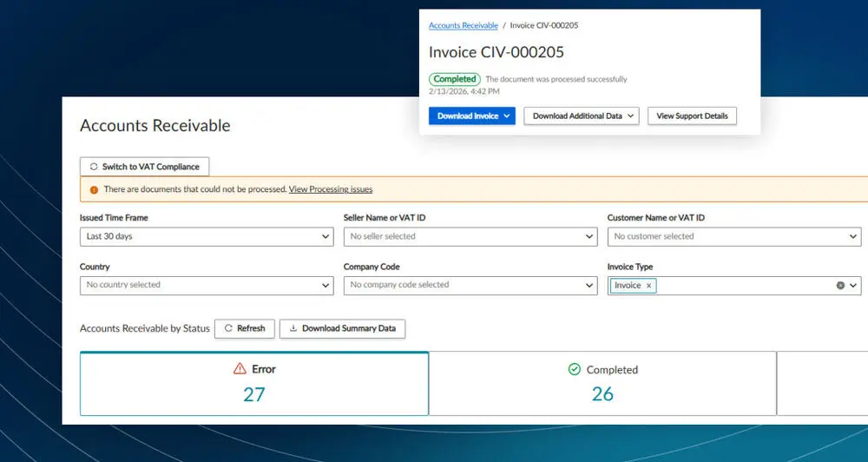Click the Invoice CIV-000205 heading

[496, 52]
